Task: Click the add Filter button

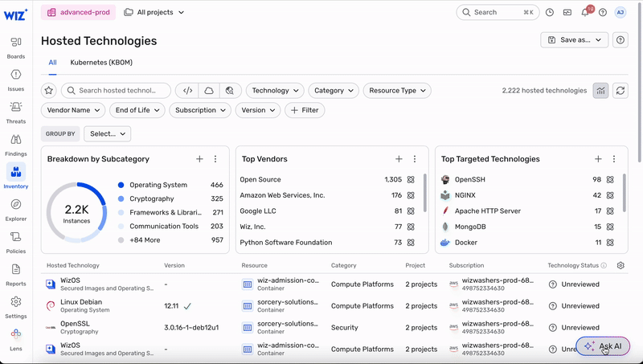Action: pyautogui.click(x=305, y=110)
